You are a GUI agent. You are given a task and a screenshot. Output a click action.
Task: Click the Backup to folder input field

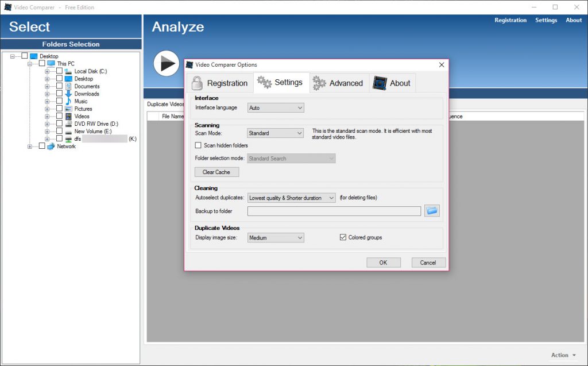(x=334, y=211)
